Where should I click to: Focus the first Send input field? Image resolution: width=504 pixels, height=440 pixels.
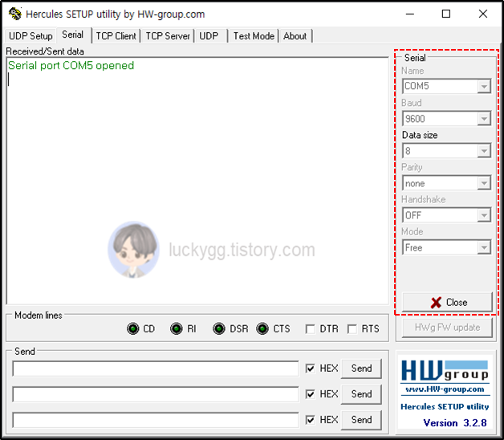tap(156, 369)
